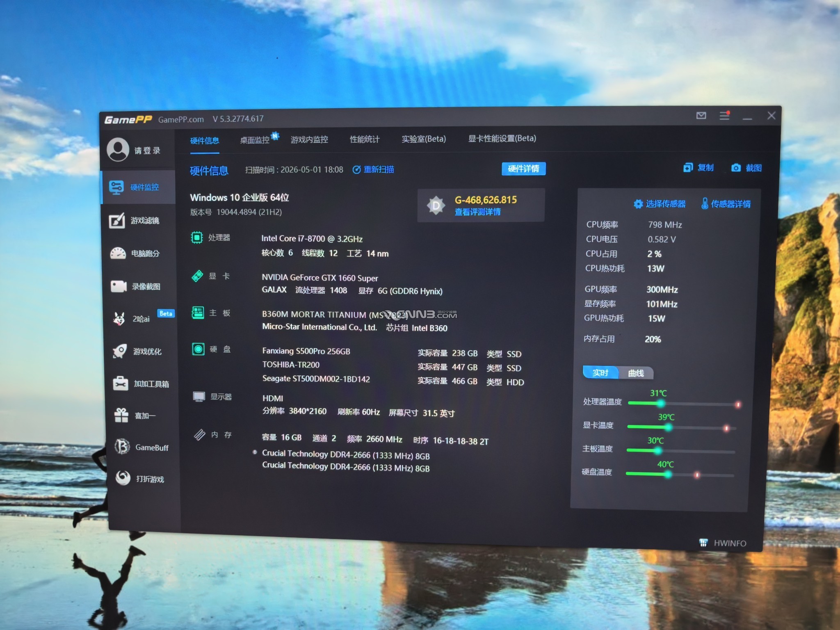Click the Intel Core i7-8700 @ 3.2GHz text

[x=312, y=238]
